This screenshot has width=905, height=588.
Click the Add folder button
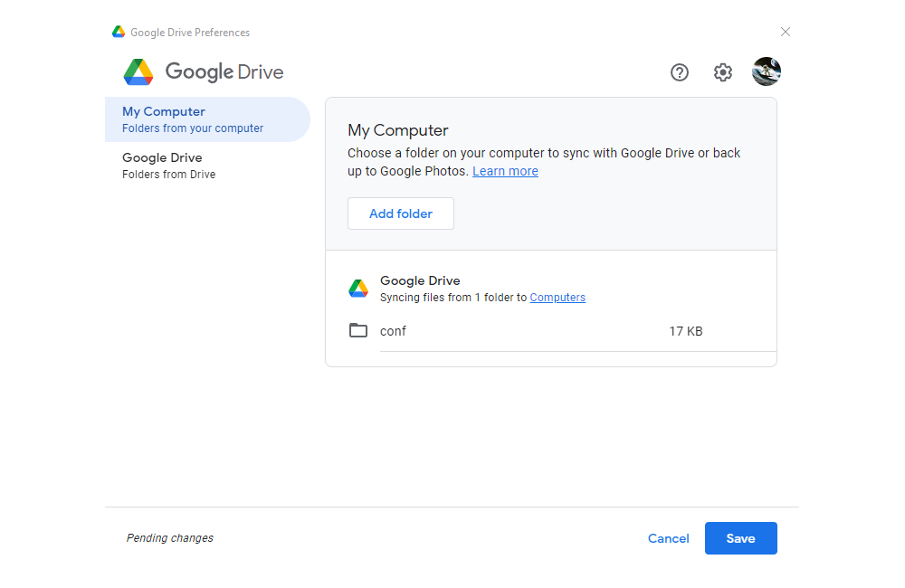click(x=401, y=213)
